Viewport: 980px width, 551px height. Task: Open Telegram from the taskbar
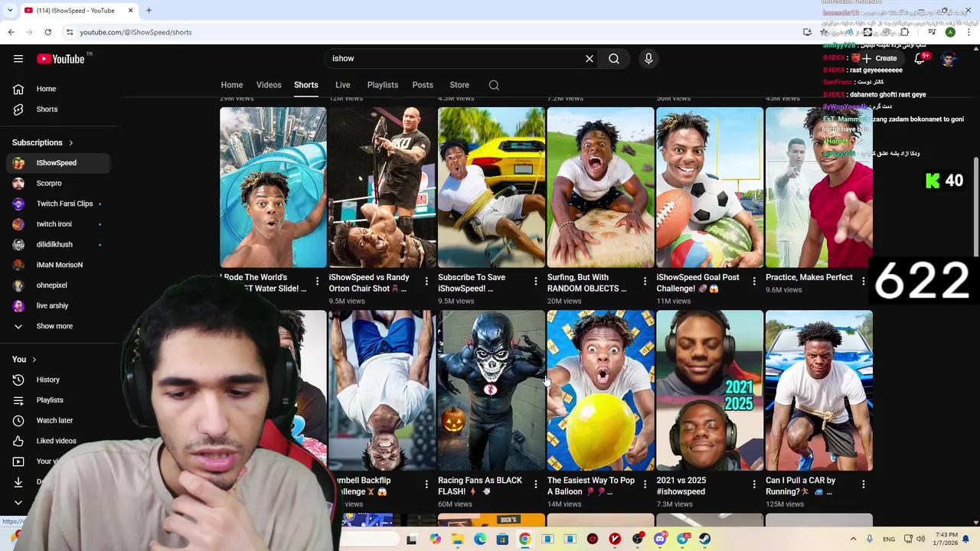click(682, 540)
